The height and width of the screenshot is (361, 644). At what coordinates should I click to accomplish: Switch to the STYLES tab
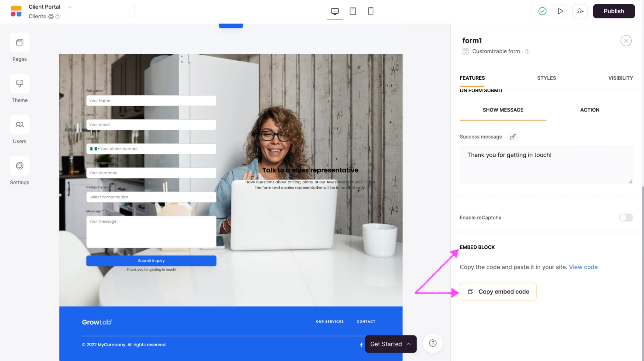(546, 78)
